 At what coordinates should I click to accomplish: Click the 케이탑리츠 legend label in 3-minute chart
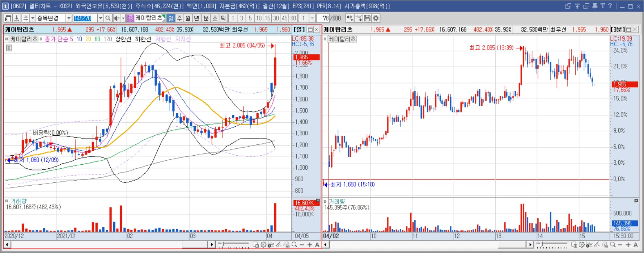coord(342,39)
